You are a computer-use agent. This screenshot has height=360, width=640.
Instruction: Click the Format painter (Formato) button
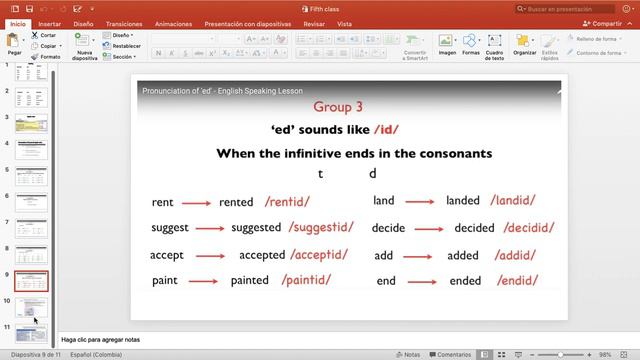click(x=46, y=57)
